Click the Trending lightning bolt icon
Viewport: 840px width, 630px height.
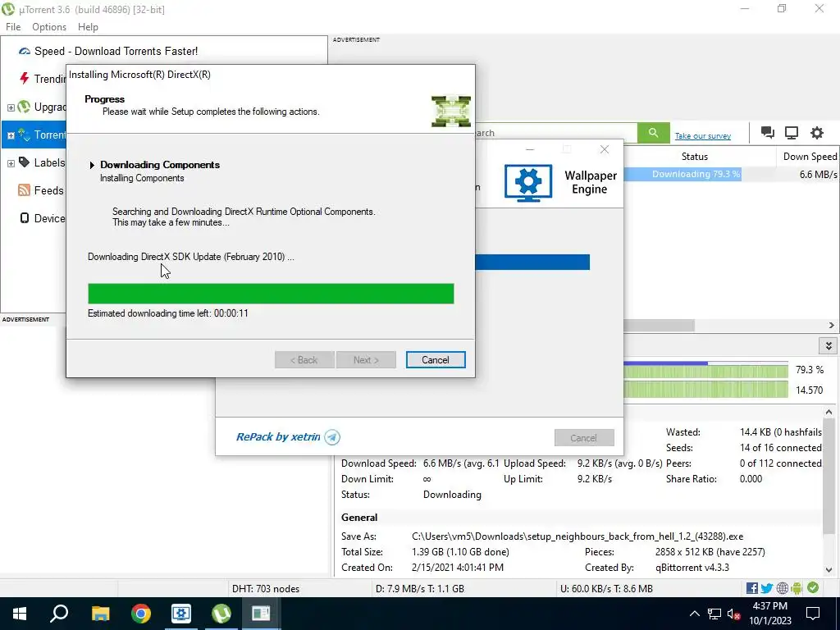pyautogui.click(x=24, y=79)
